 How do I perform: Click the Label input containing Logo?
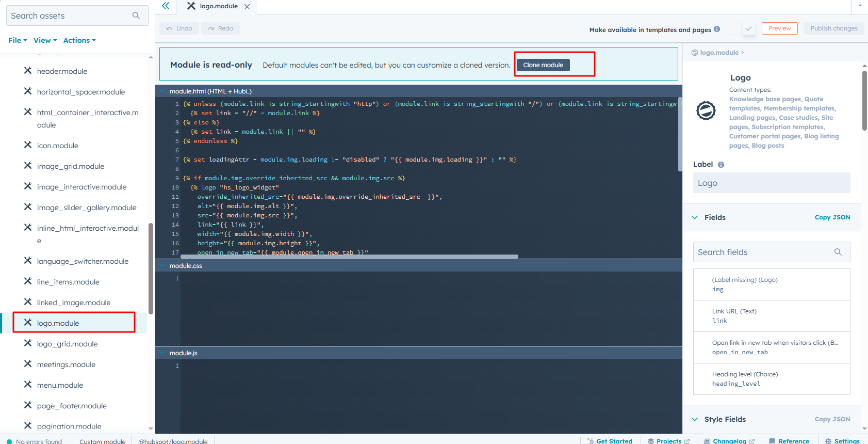click(x=772, y=183)
